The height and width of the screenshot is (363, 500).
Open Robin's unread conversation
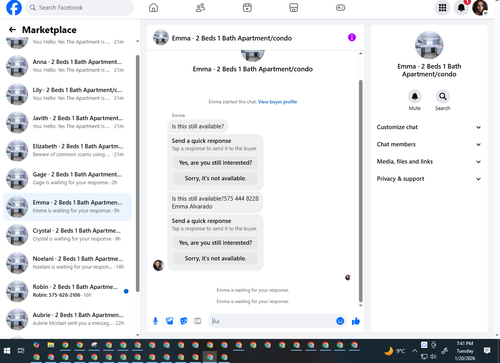point(67,291)
